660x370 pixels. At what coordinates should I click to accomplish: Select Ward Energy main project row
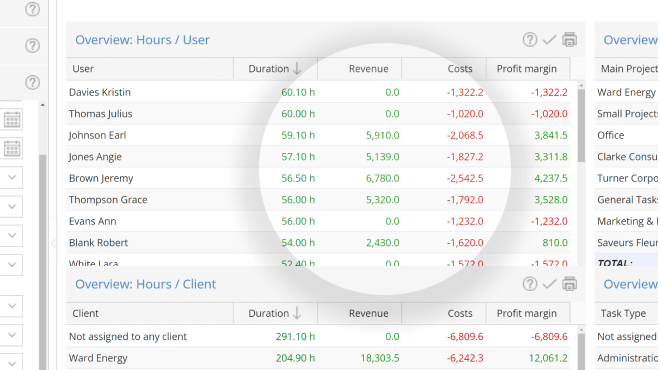tap(627, 92)
